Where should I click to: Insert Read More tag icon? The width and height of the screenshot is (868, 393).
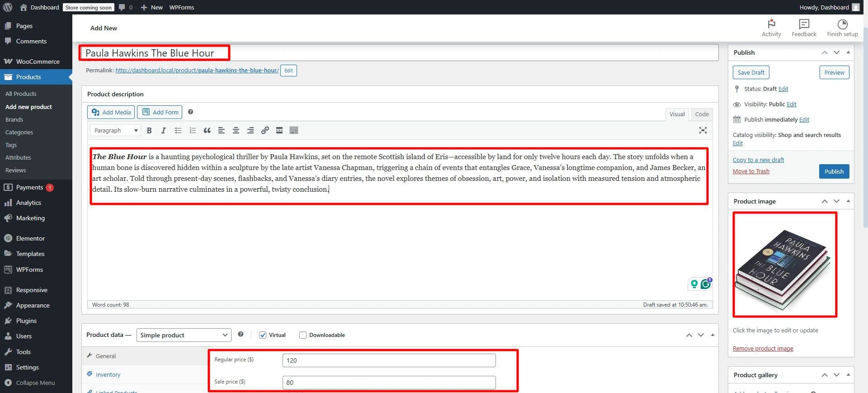(279, 130)
